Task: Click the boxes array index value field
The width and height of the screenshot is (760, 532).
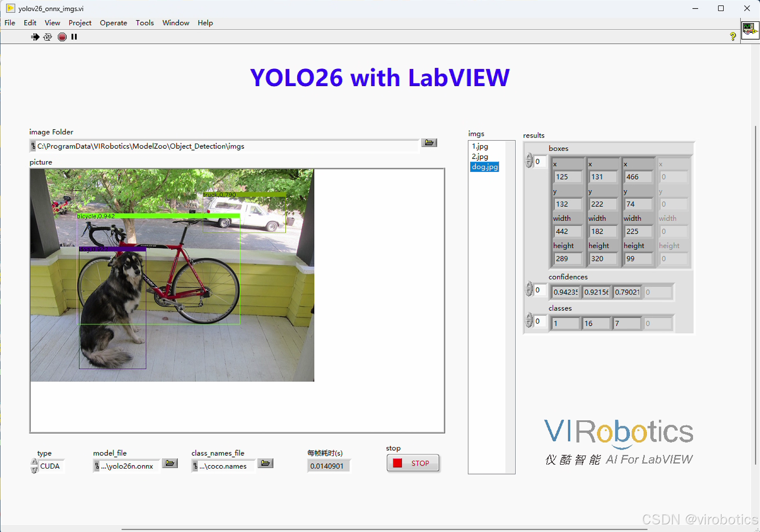Action: (x=540, y=161)
